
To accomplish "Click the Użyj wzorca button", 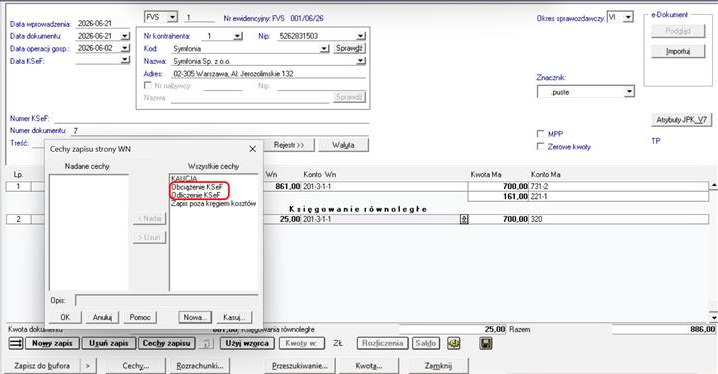I will click(x=247, y=343).
